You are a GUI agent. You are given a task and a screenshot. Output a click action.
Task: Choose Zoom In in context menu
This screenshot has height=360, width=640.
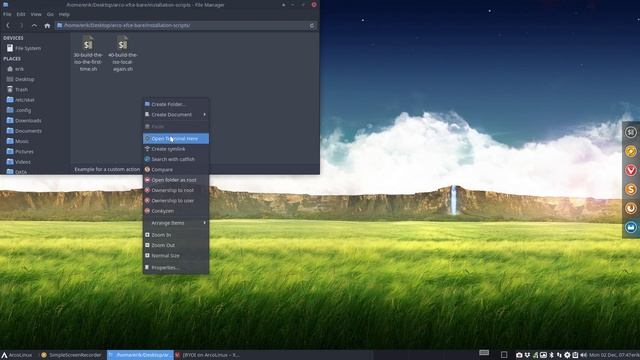[176, 235]
